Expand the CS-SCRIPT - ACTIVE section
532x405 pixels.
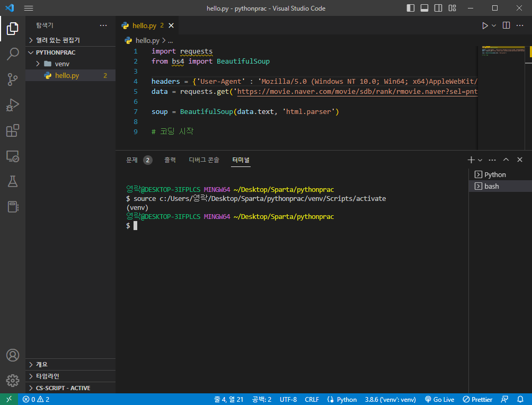click(70, 388)
